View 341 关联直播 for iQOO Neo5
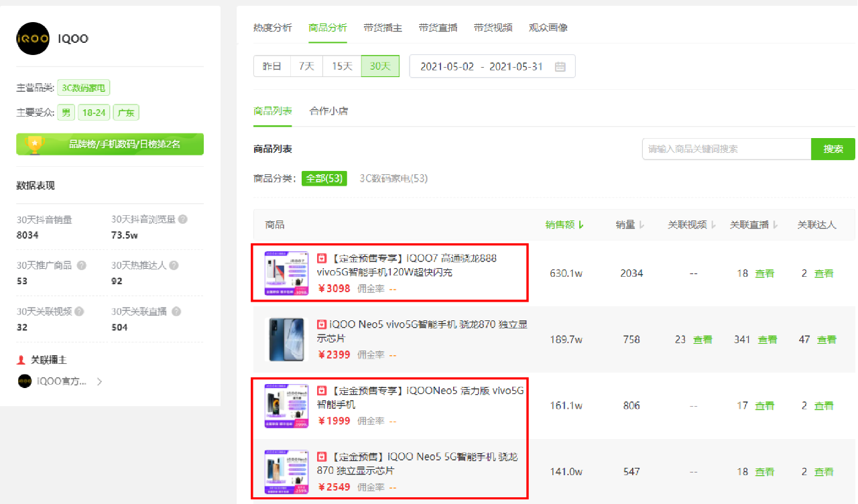This screenshot has width=858, height=504. [768, 340]
